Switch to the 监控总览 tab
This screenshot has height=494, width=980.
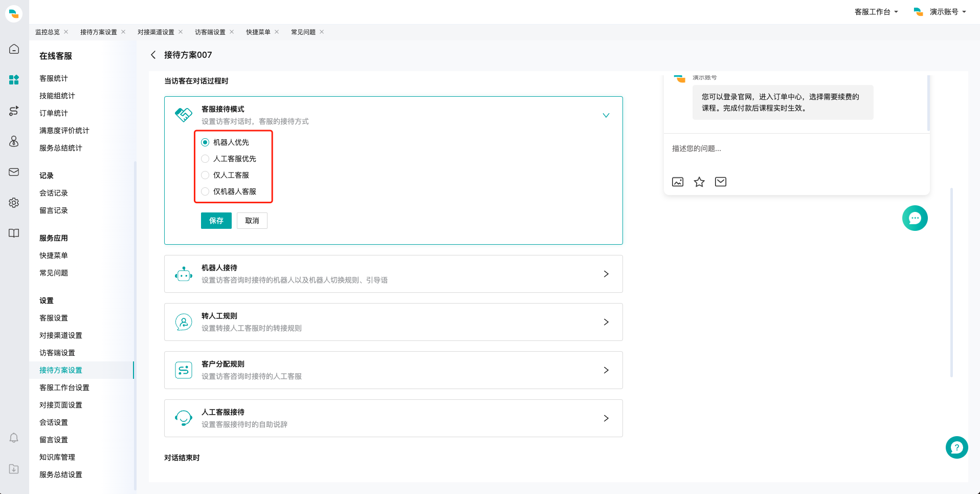tap(48, 32)
